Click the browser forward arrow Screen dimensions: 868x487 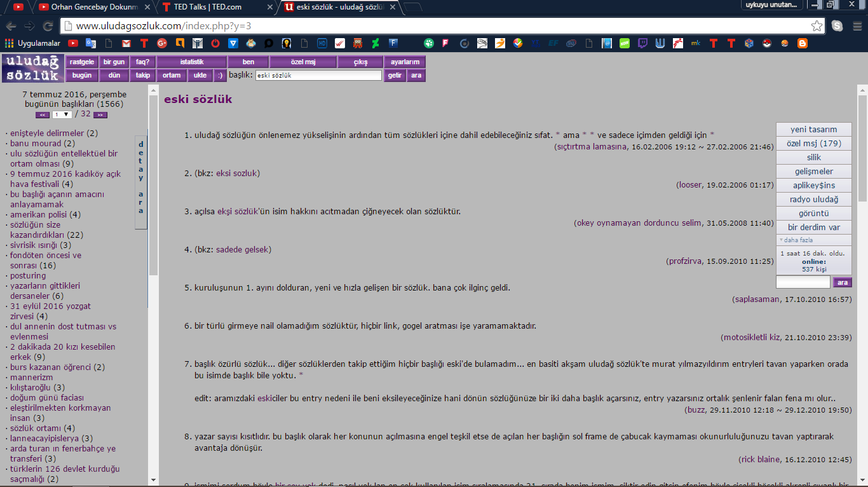coord(29,26)
